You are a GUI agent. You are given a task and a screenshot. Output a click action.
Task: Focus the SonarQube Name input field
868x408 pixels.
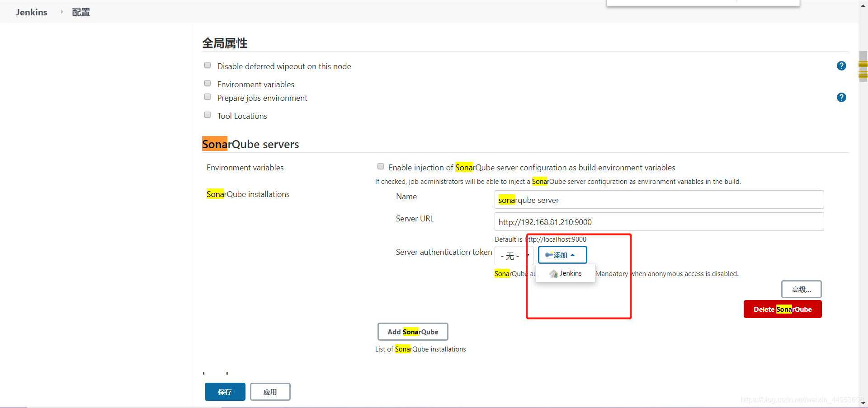[659, 200]
